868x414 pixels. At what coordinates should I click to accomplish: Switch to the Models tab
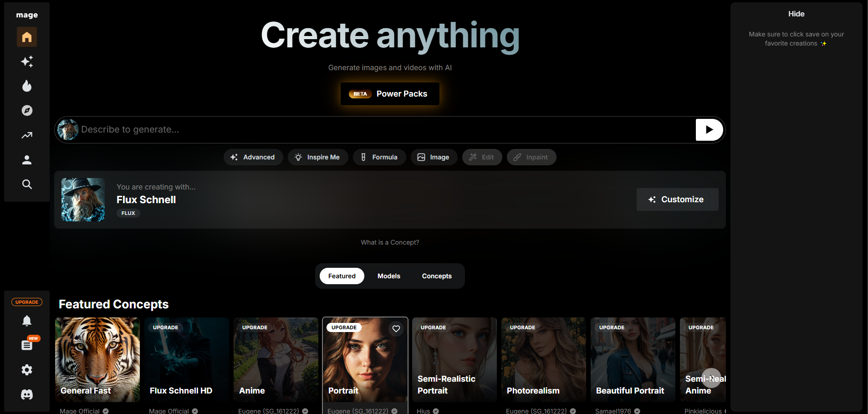pyautogui.click(x=388, y=276)
